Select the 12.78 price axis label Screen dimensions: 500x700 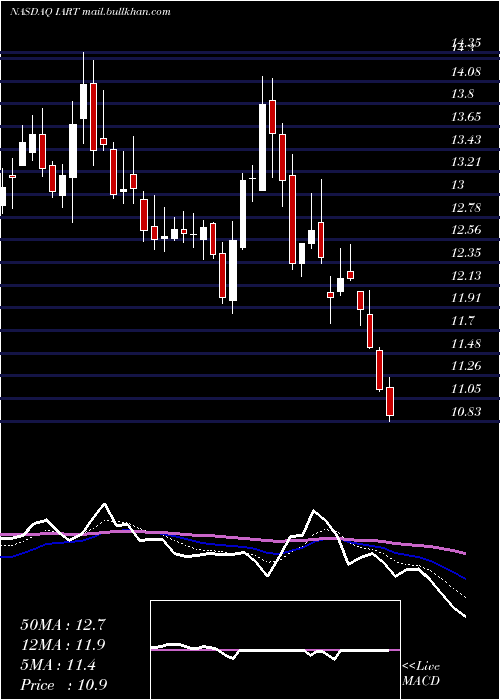point(466,208)
